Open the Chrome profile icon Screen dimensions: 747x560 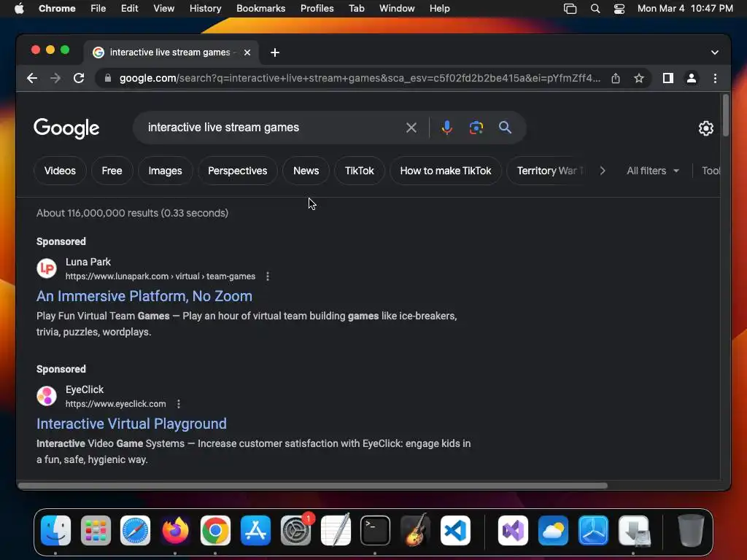click(692, 78)
